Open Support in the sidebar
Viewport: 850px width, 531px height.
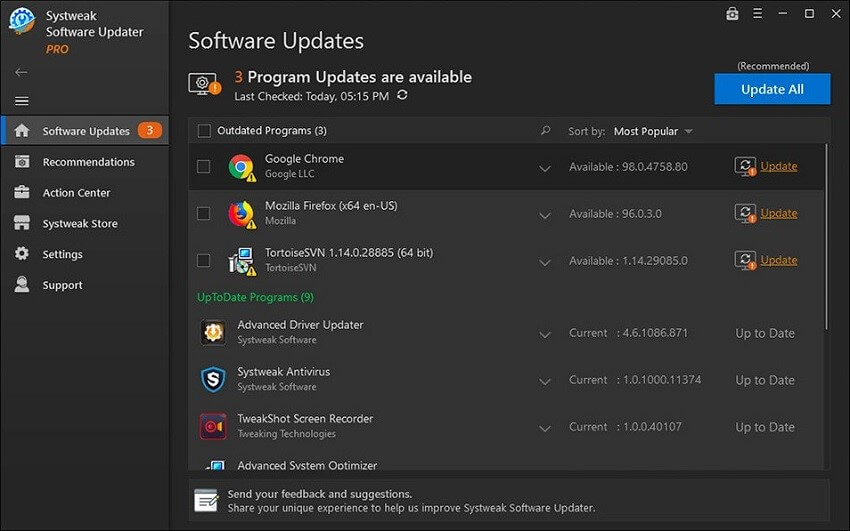(x=85, y=285)
